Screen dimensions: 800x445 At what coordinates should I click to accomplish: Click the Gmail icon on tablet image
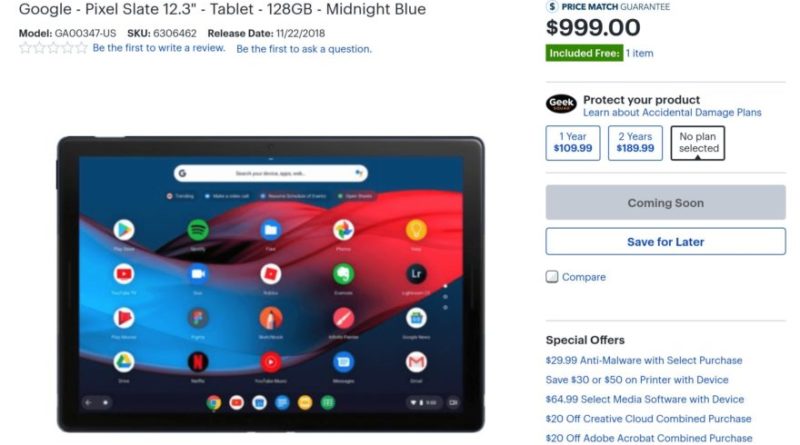416,362
